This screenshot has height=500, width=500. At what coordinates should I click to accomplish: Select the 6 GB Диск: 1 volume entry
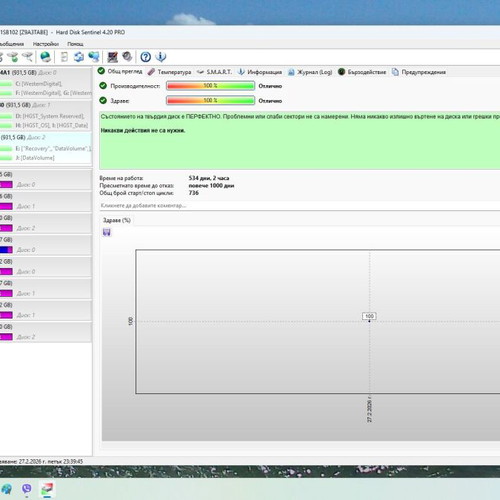[x=46, y=201]
